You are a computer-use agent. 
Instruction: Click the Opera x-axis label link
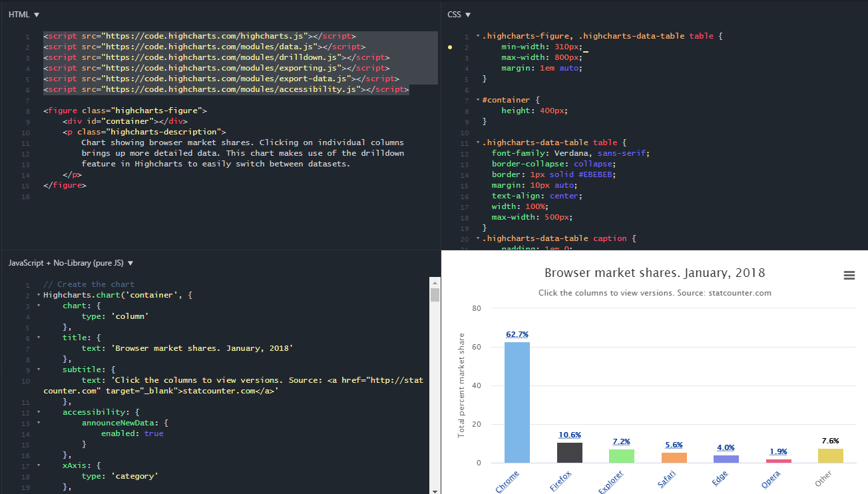coord(771,479)
